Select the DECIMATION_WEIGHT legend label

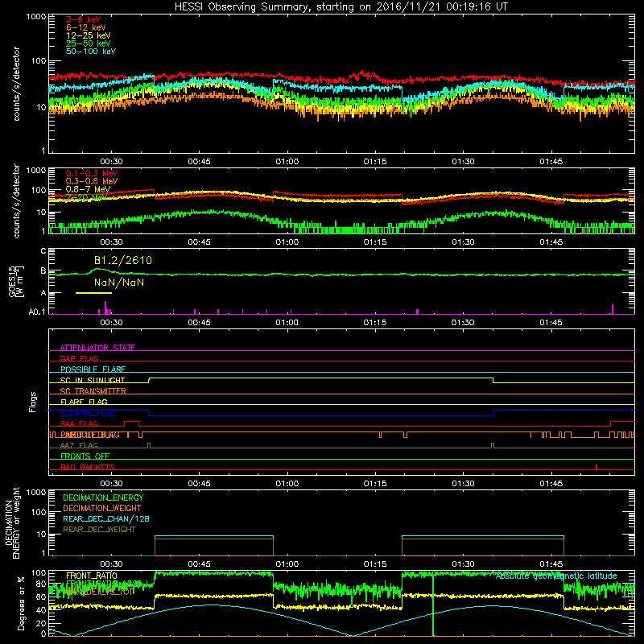click(102, 508)
